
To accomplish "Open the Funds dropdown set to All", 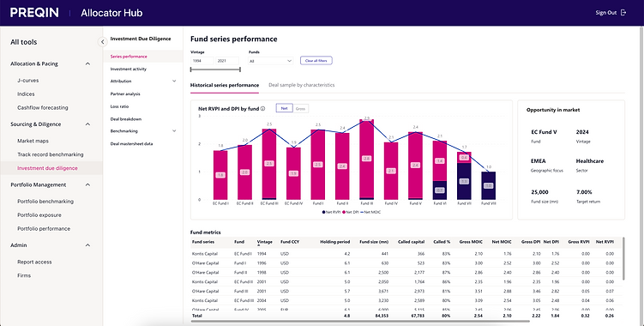I will point(271,61).
